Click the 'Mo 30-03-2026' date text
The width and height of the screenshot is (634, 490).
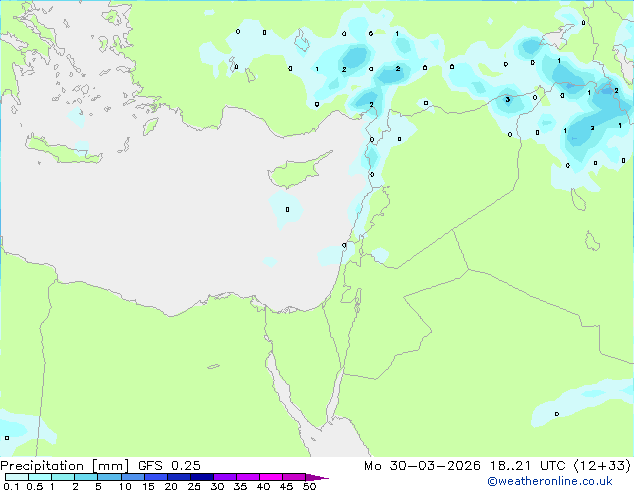tap(422, 466)
